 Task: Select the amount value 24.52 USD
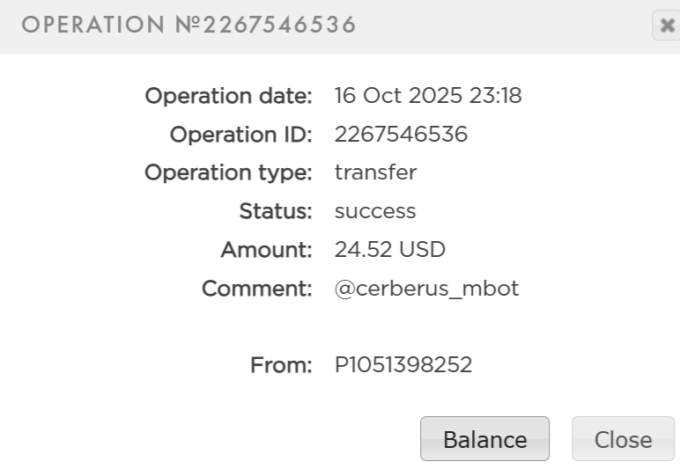tap(390, 250)
